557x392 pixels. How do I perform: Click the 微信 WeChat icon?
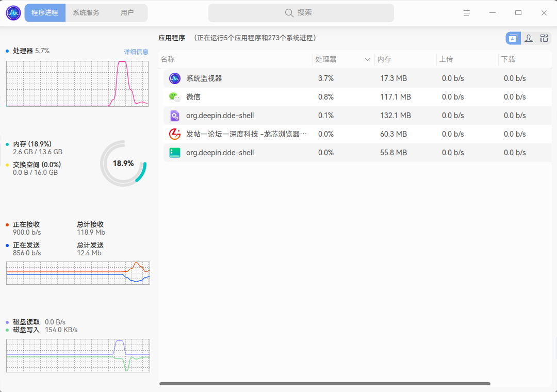tap(175, 96)
